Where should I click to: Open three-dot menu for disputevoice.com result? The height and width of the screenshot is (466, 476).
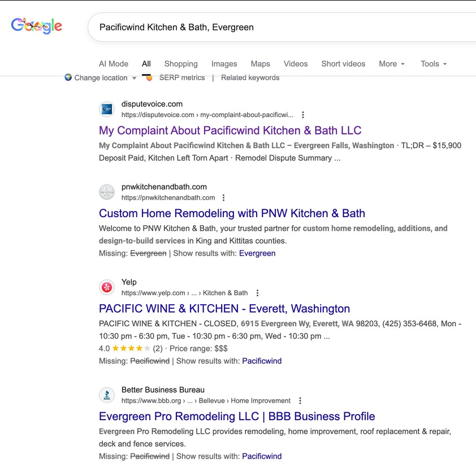(x=303, y=115)
